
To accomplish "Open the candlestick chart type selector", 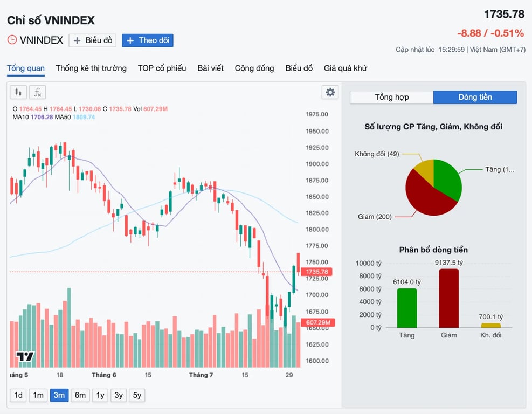I will point(18,92).
